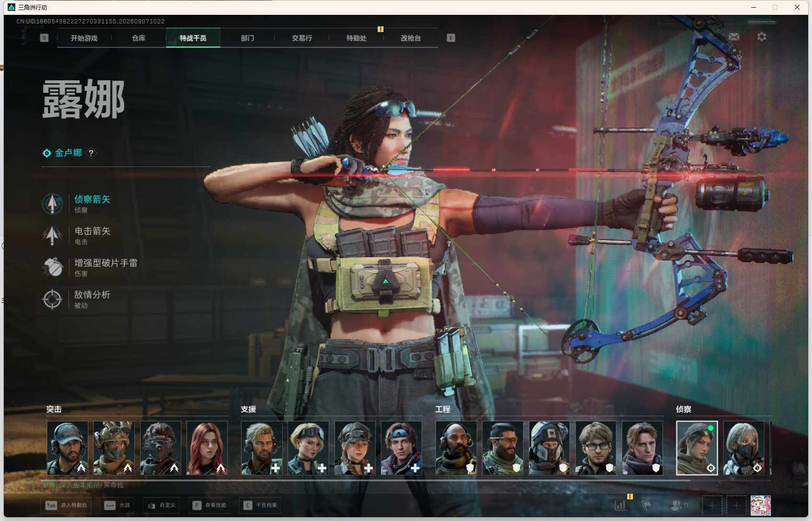Click the flag icon in bottom bar
Image resolution: width=812 pixels, height=521 pixels.
pos(646,505)
